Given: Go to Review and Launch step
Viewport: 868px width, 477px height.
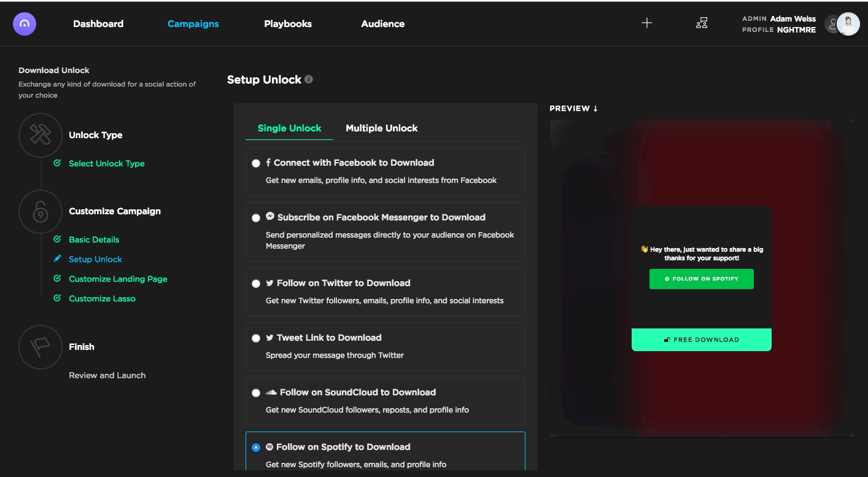Looking at the screenshot, I should point(107,375).
